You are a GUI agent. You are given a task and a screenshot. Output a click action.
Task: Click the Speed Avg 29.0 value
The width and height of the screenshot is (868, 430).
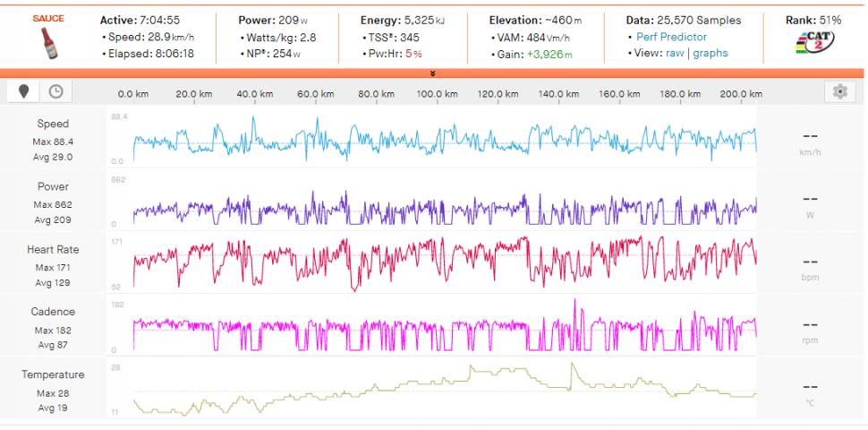tap(53, 157)
